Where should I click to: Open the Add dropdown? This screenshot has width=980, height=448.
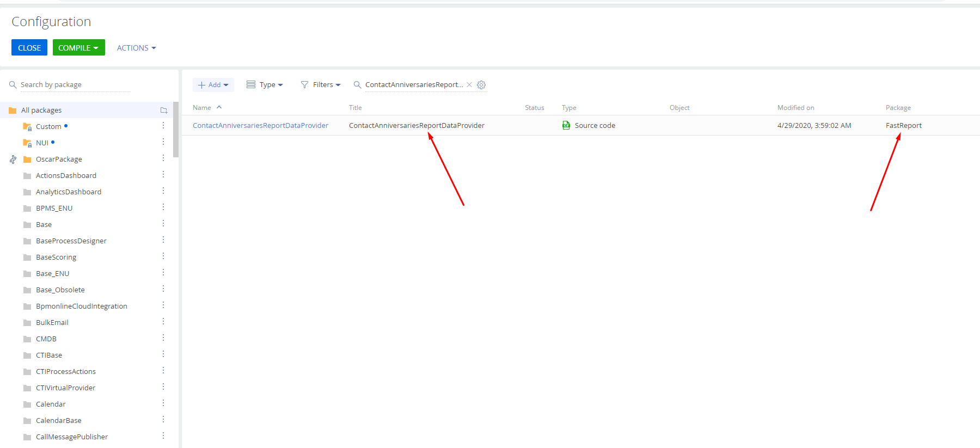click(x=213, y=85)
